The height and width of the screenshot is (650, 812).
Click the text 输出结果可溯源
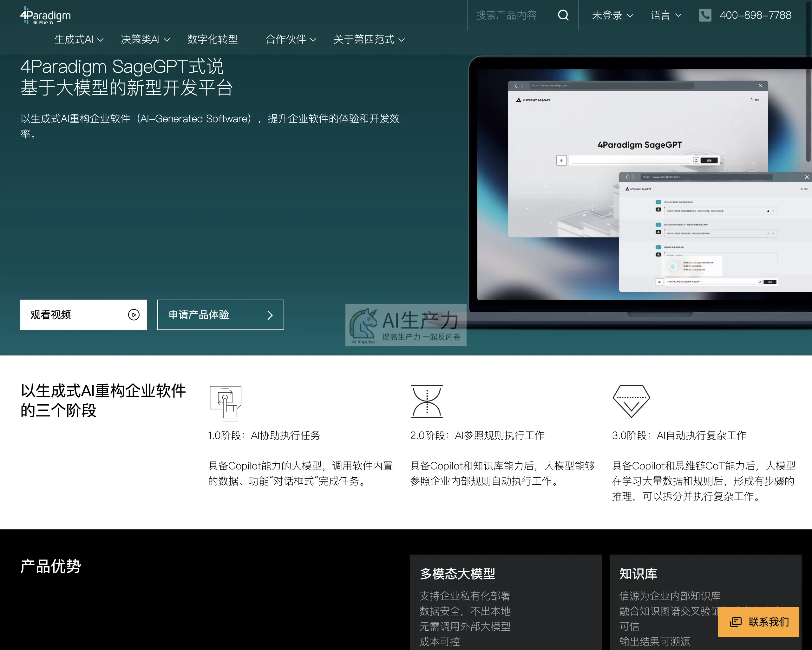[655, 641]
